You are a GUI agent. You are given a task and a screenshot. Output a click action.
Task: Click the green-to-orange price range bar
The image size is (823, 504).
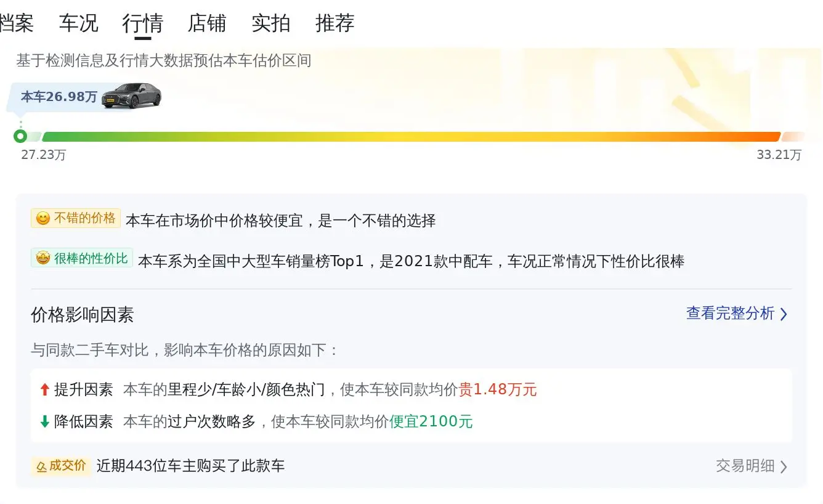tap(411, 137)
